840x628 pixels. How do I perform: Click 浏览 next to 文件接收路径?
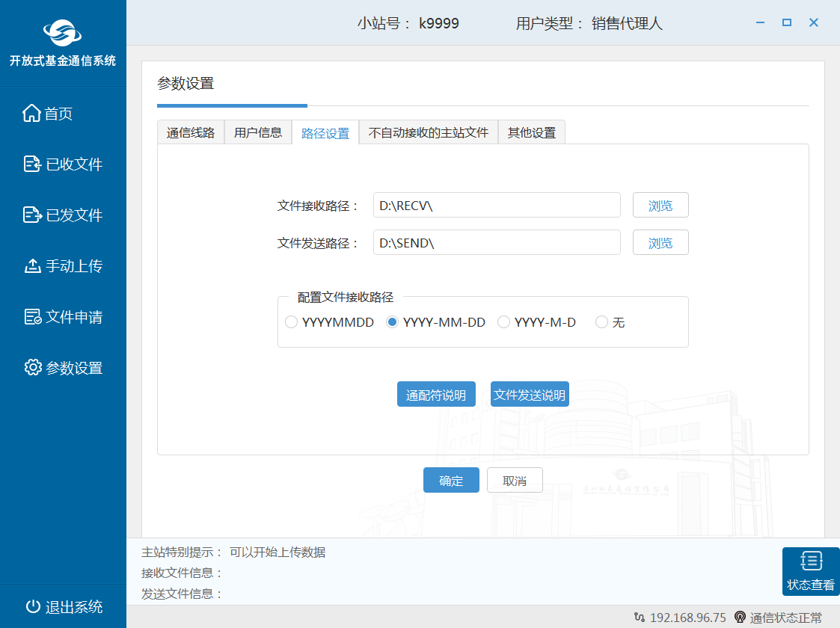pyautogui.click(x=660, y=206)
